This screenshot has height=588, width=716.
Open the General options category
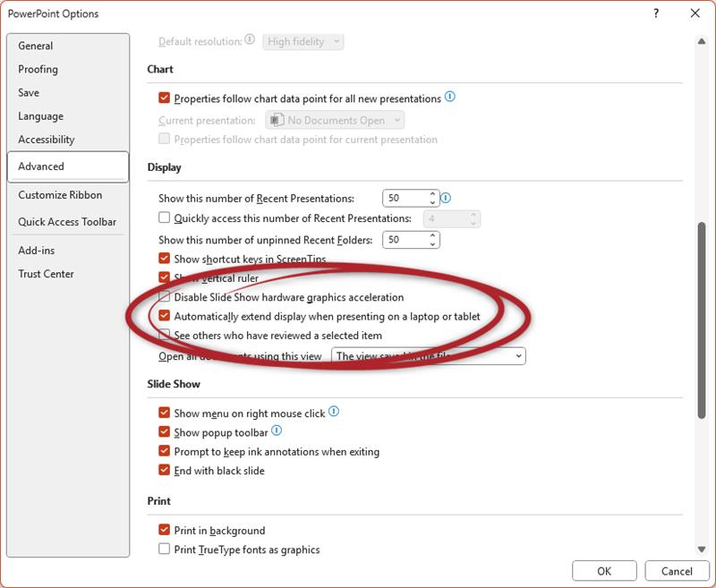(x=36, y=46)
